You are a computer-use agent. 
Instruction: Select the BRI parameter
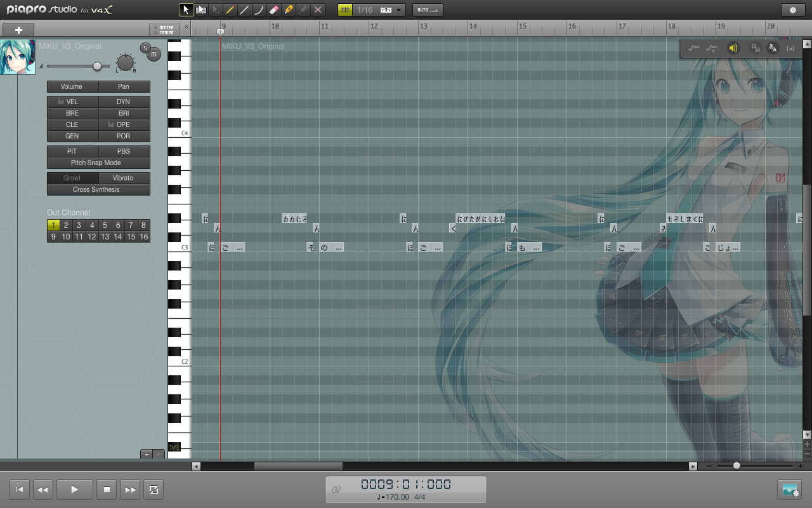[x=124, y=113]
